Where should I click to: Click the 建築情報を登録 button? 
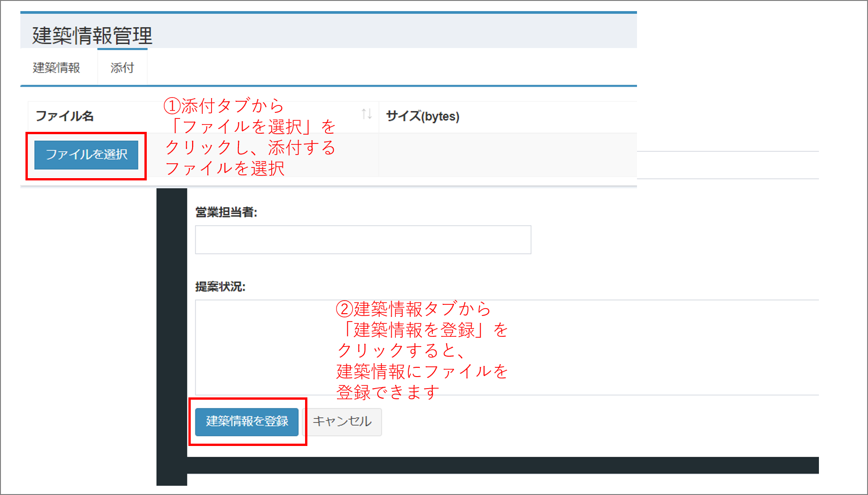click(247, 421)
